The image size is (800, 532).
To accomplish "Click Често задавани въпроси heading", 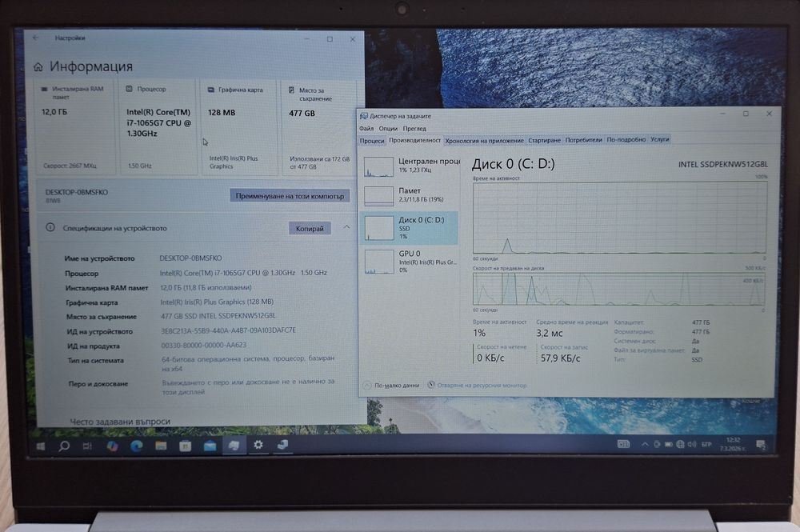I will (120, 422).
